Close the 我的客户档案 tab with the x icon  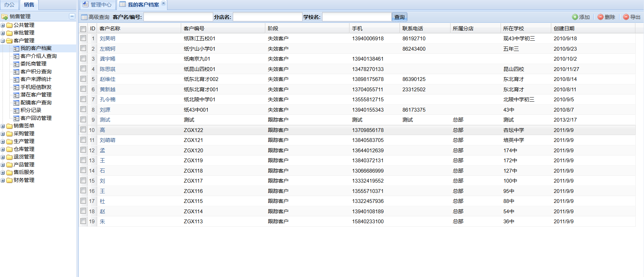[164, 3]
